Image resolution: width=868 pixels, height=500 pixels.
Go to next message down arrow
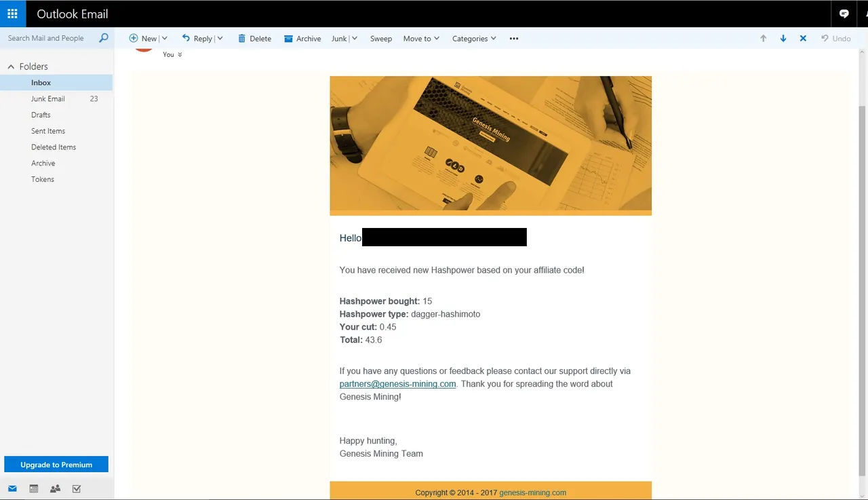(783, 39)
